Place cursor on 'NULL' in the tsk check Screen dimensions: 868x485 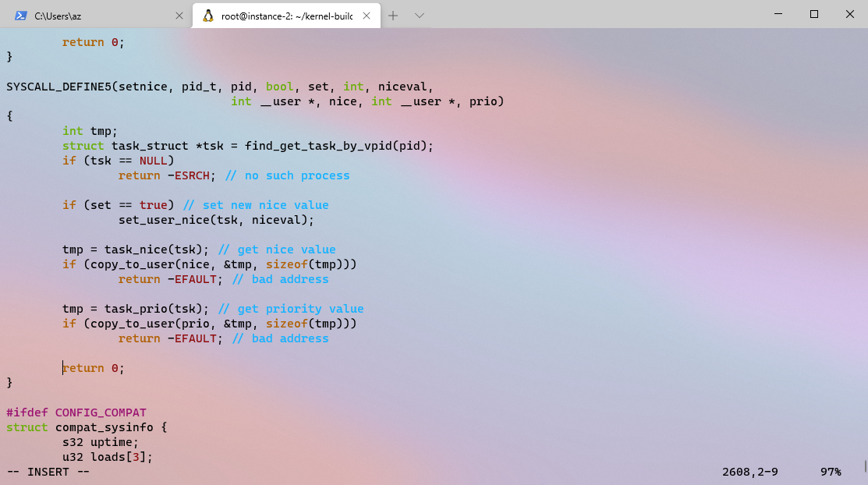[154, 161]
